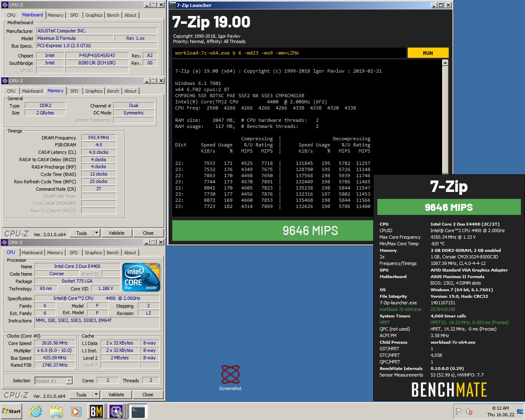Open the Socket #1 selection combo box
The width and height of the screenshot is (525, 420).
click(54, 381)
